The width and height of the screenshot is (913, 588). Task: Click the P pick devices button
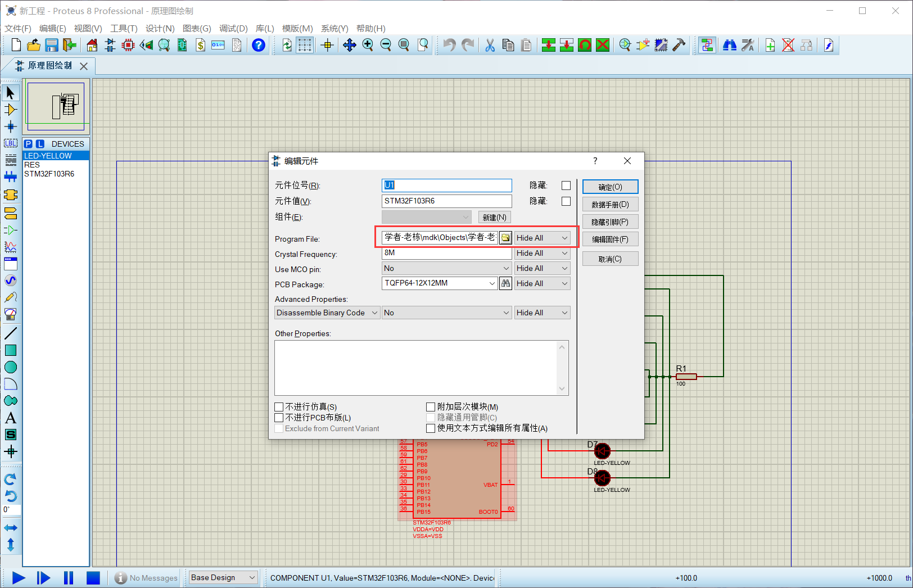tap(28, 144)
